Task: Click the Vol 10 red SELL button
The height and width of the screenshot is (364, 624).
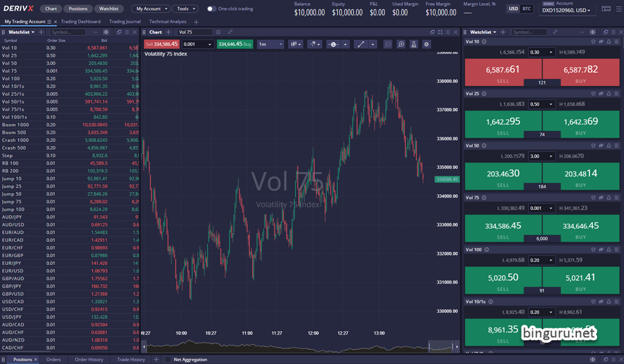Action: [x=503, y=72]
